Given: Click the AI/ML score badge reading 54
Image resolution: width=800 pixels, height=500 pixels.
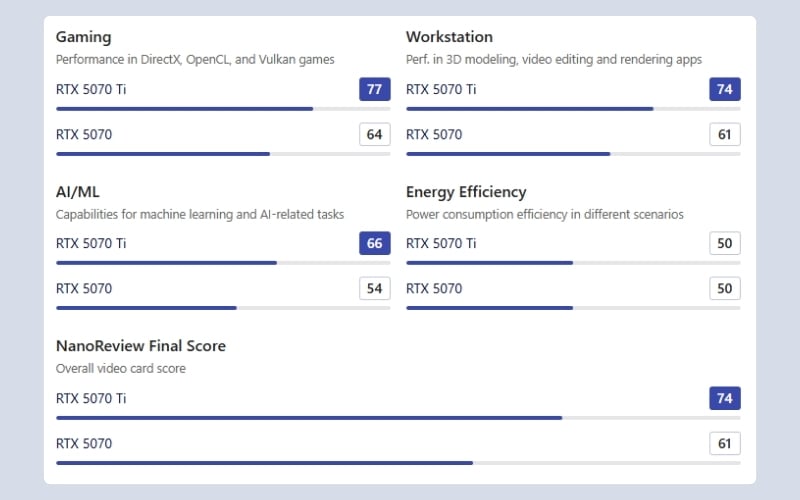Looking at the screenshot, I should [x=375, y=289].
